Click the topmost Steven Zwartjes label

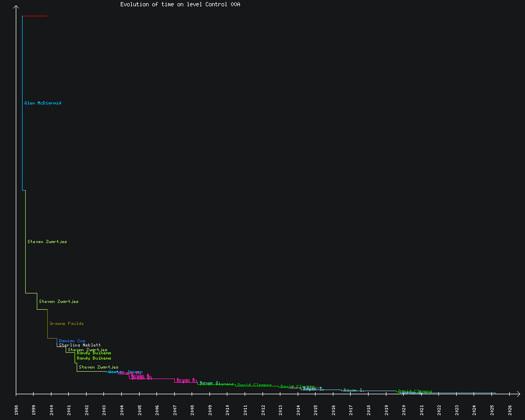(x=47, y=241)
